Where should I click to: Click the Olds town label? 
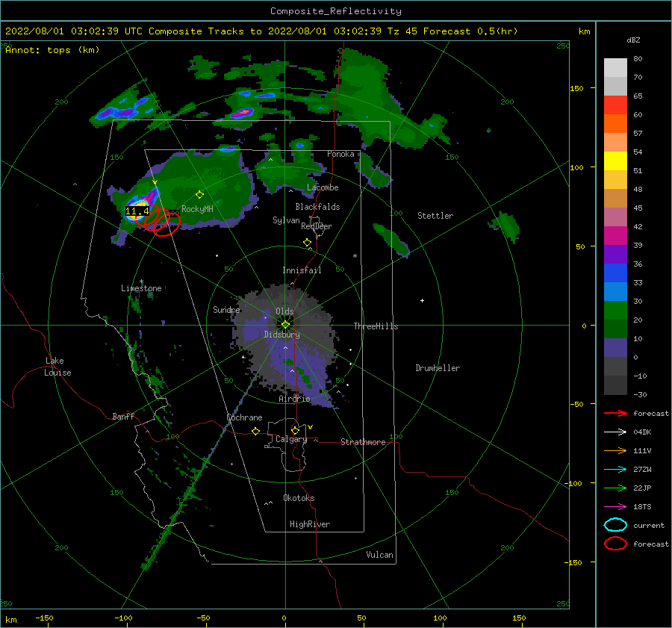point(284,311)
